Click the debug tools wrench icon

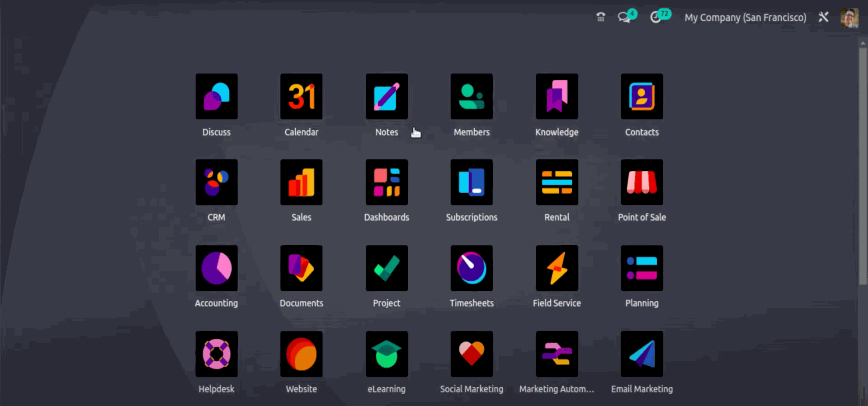823,17
